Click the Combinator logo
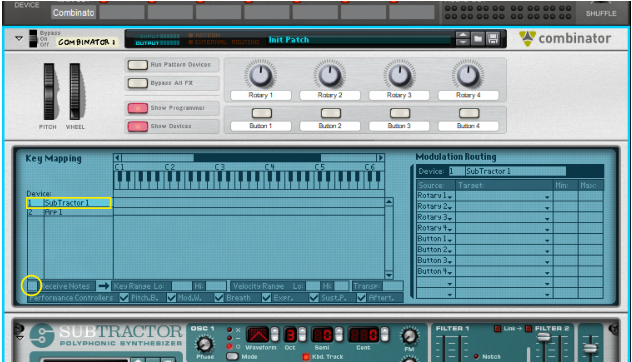Screen dimensions: 632x362 (x=565, y=39)
